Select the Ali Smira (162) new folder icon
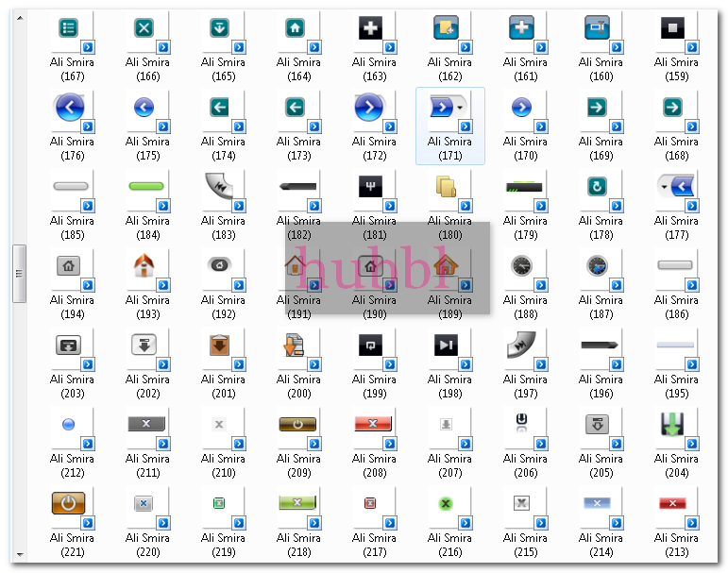The height and width of the screenshot is (573, 728). [447, 28]
